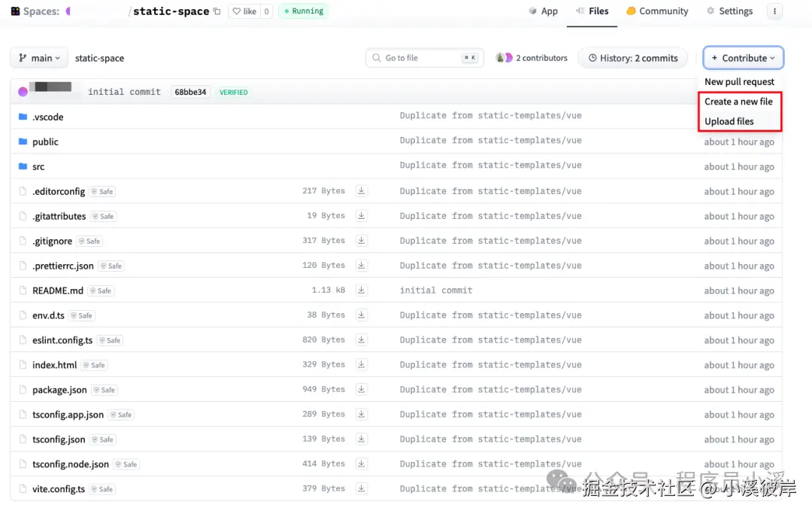
Task: Open the .gitignore file
Action: pyautogui.click(x=53, y=241)
